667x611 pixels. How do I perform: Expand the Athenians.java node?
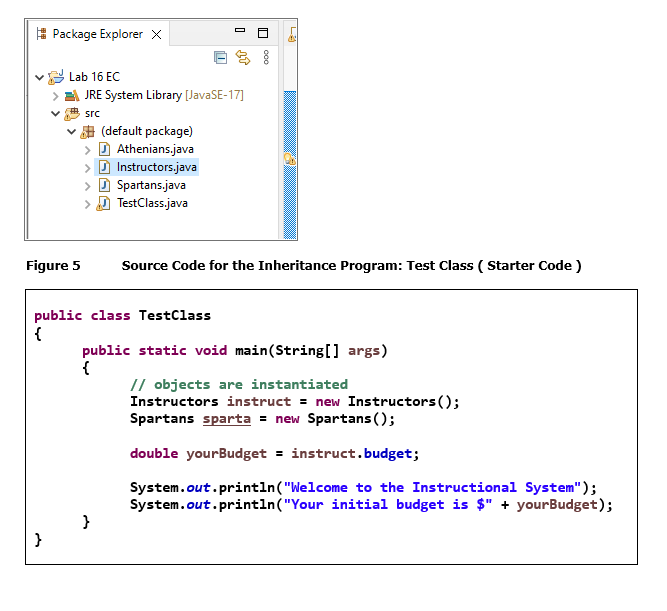[88, 150]
